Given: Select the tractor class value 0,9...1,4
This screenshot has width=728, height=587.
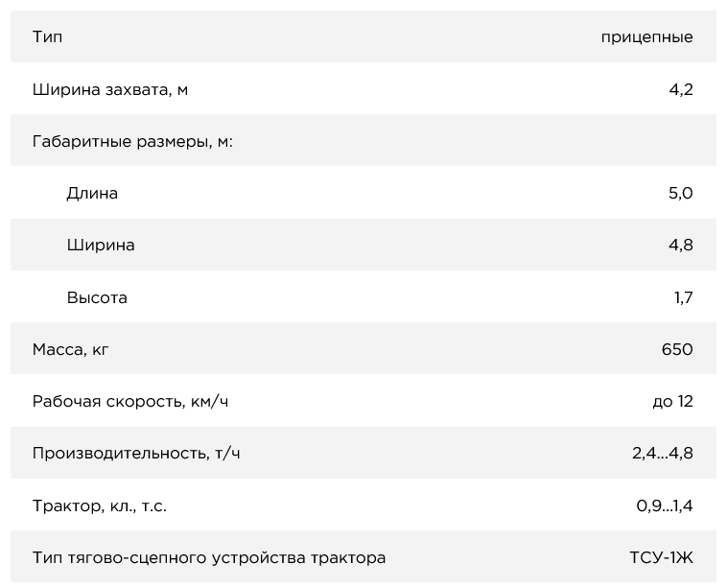Looking at the screenshot, I should (664, 505).
